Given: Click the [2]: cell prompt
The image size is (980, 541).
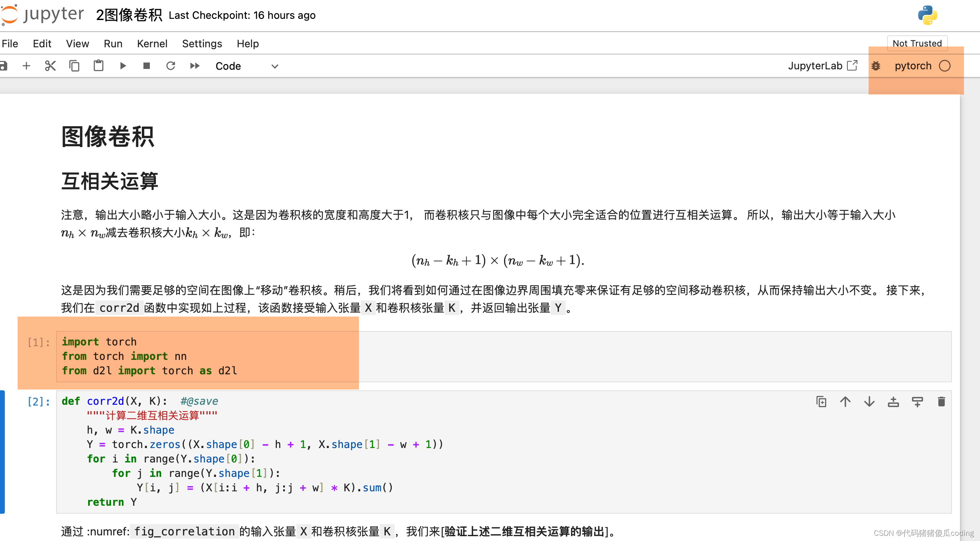Looking at the screenshot, I should point(39,402).
